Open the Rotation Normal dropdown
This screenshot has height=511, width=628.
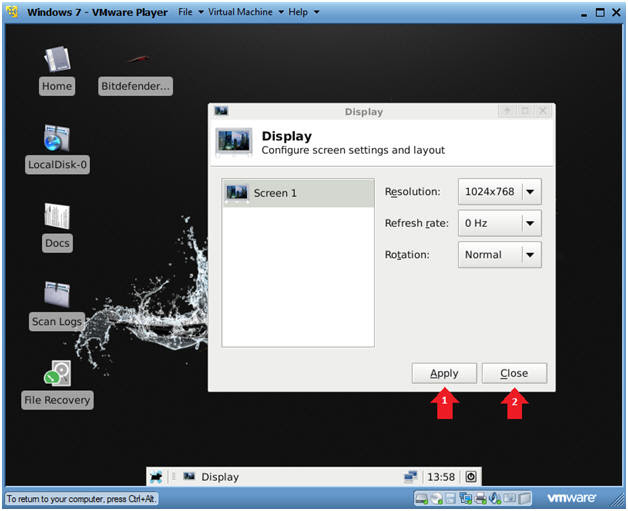[x=499, y=255]
